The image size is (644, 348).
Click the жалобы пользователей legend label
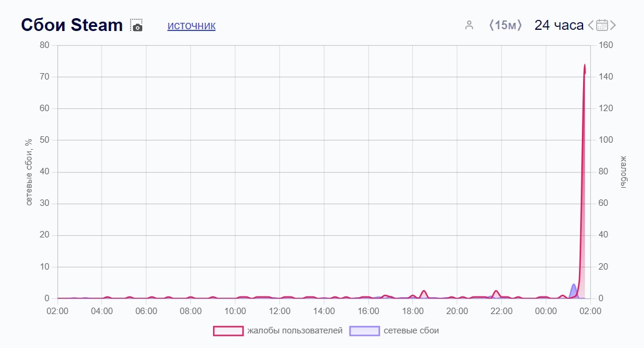tap(295, 331)
